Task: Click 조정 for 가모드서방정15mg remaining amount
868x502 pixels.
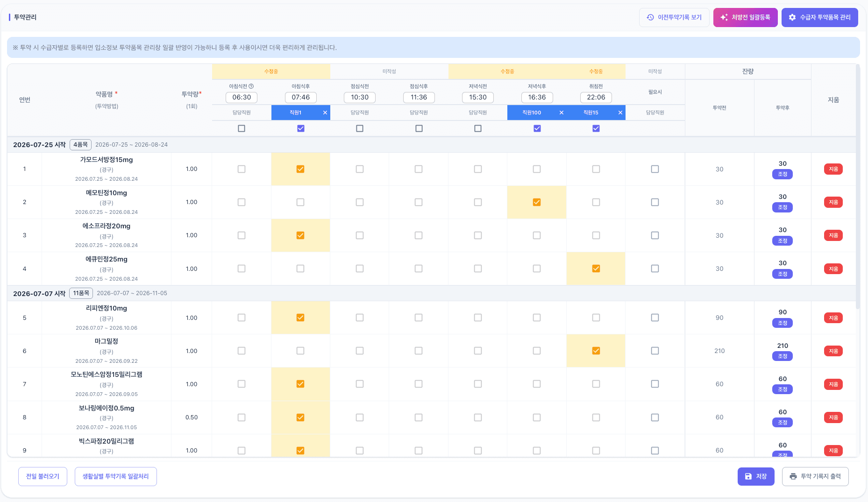Action: (x=783, y=174)
